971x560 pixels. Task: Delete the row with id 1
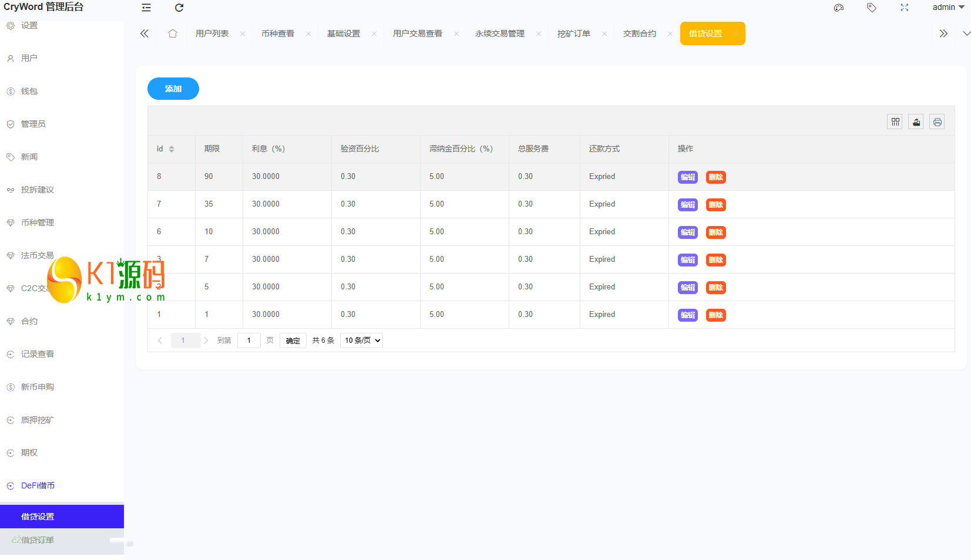[716, 315]
